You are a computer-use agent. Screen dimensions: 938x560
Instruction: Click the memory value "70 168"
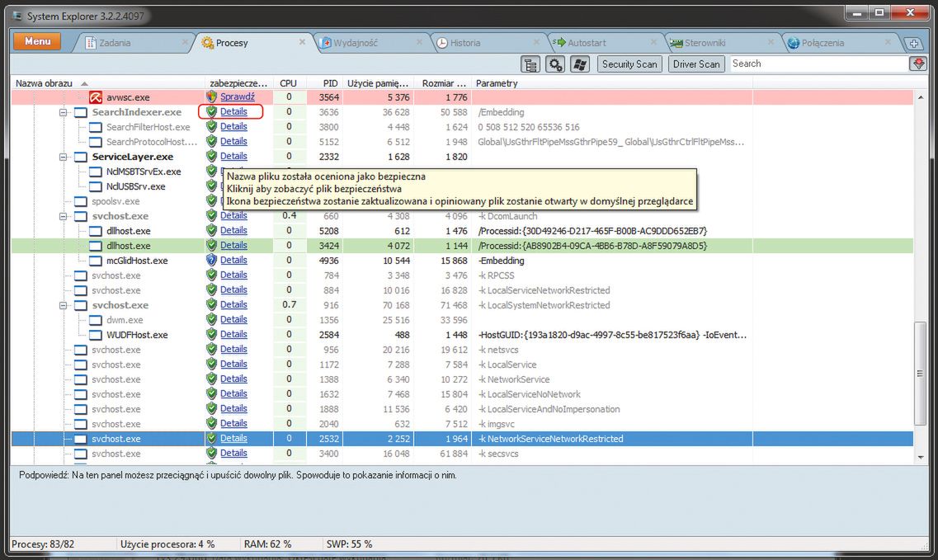tap(396, 305)
